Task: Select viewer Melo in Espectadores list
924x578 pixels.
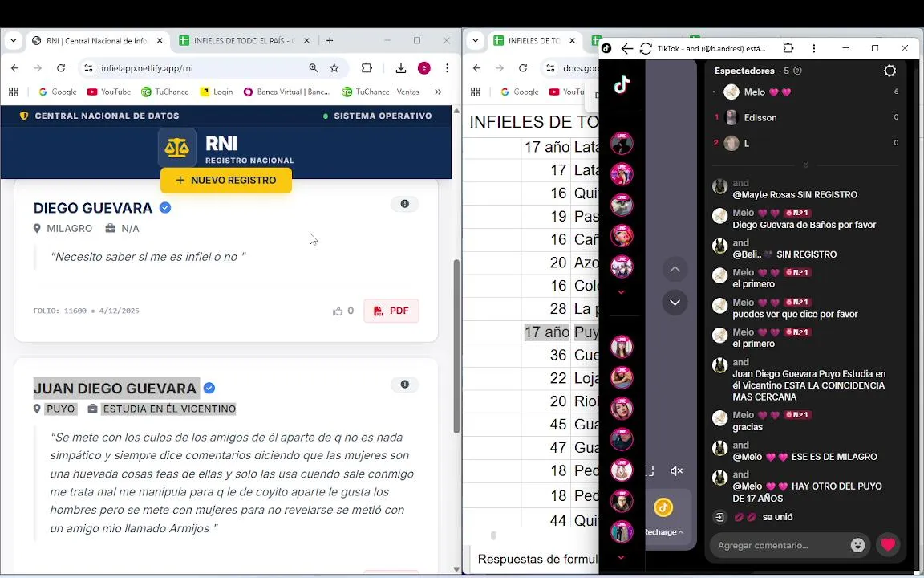Action: (x=805, y=92)
